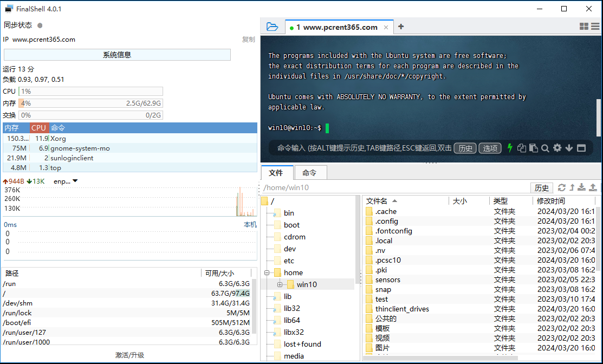The image size is (603, 364).
Task: Open terminal search magnifier icon
Action: tap(545, 148)
